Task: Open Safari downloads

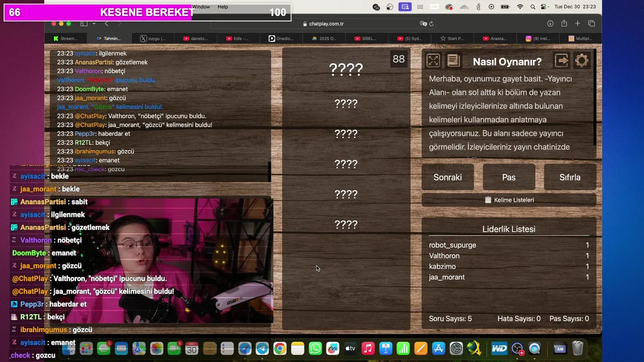Action: pos(550,24)
